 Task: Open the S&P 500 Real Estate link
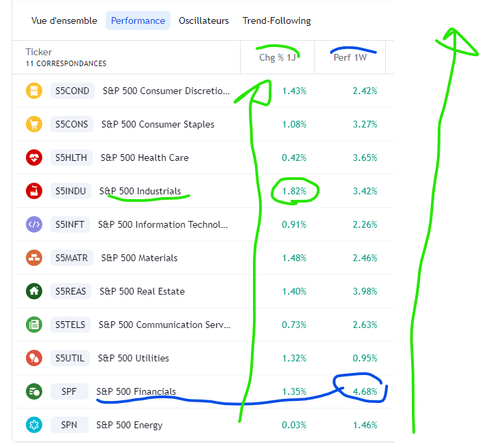coord(142,291)
